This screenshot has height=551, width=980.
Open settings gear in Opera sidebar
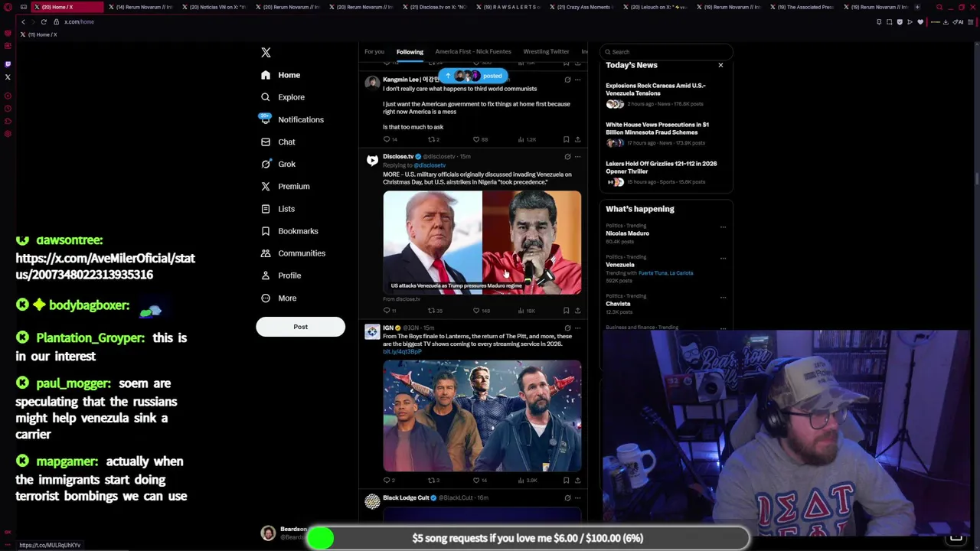[x=8, y=134]
